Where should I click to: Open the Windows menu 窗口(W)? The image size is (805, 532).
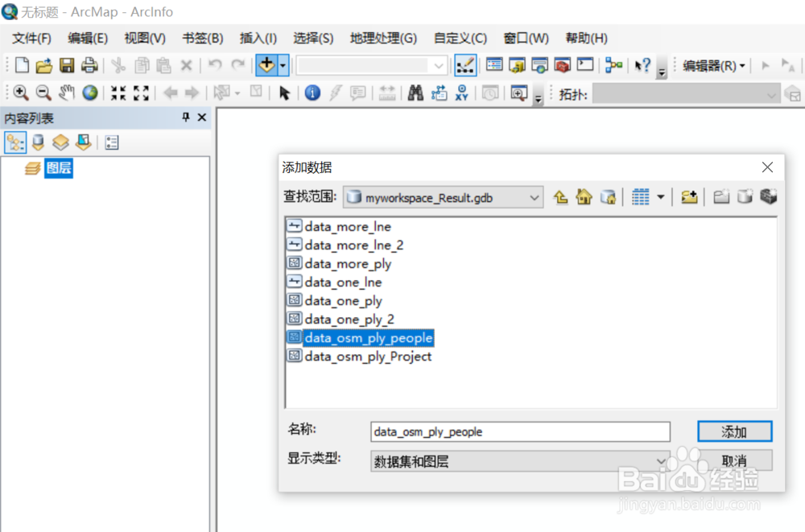526,39
